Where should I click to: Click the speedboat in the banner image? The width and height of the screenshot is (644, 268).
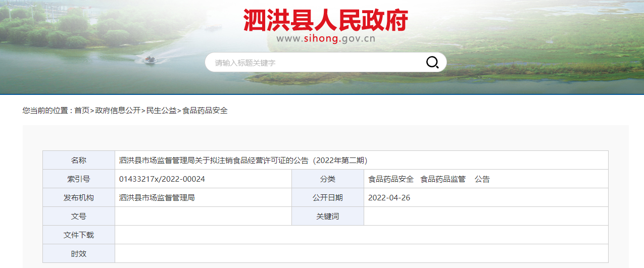[x=150, y=61]
